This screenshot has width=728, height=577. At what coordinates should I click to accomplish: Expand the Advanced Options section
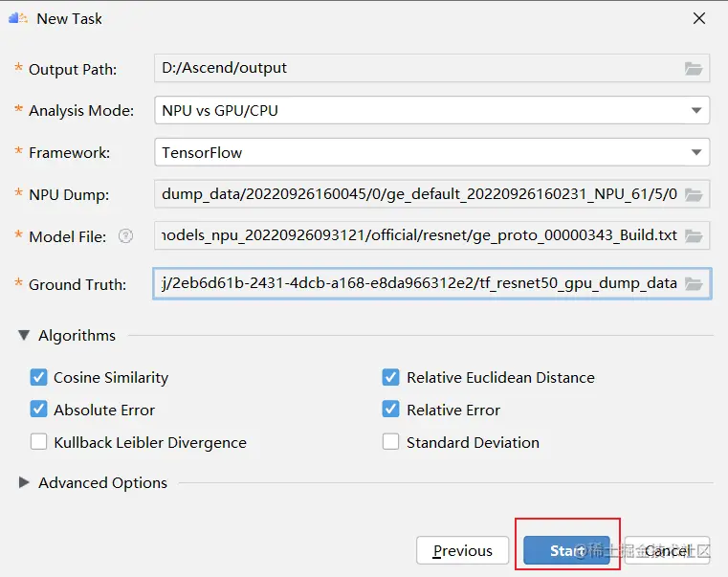[24, 482]
